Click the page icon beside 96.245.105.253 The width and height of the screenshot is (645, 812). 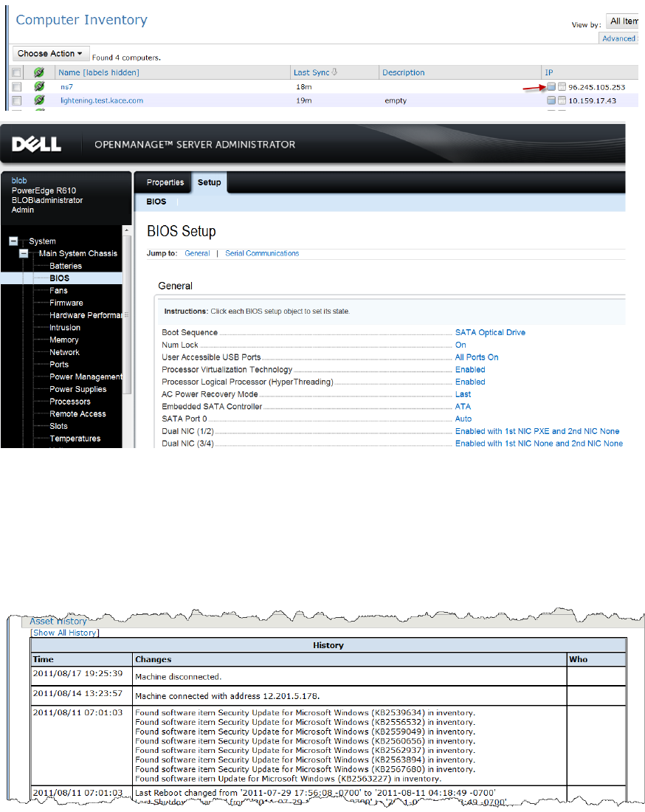(562, 86)
